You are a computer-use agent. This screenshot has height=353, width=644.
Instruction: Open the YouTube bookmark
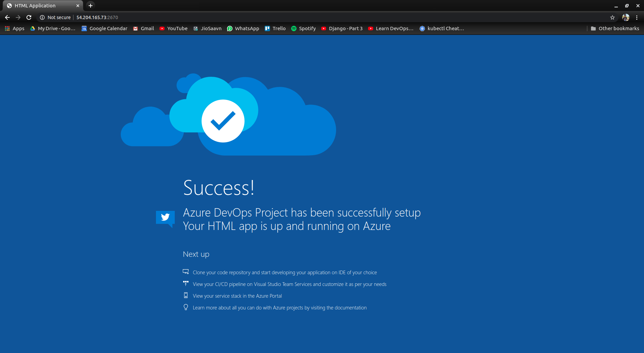pyautogui.click(x=174, y=28)
